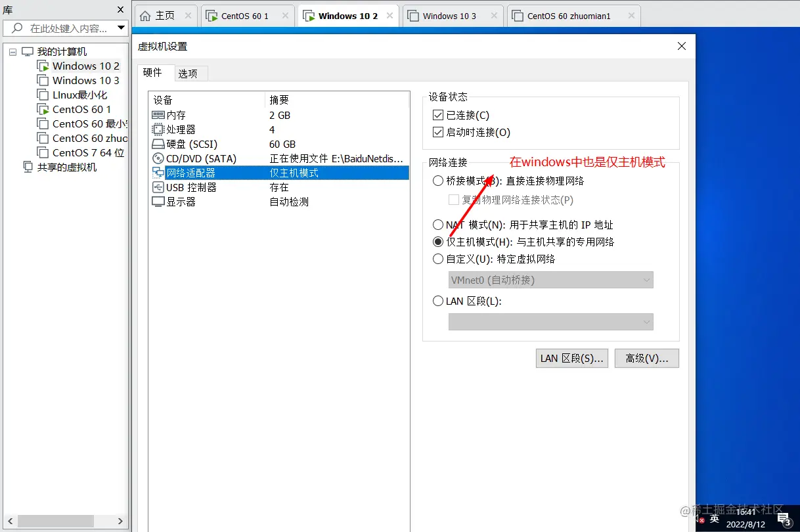Click the hard disk (SCSI) icon
800x532 pixels.
158,144
